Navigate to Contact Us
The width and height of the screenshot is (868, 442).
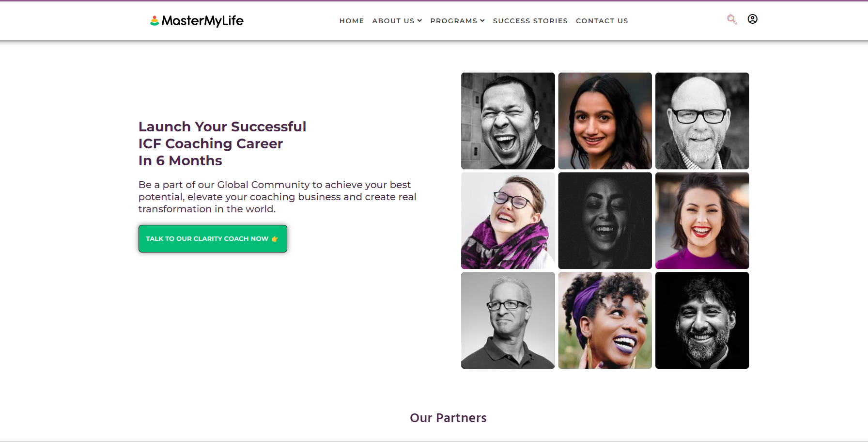coord(602,21)
